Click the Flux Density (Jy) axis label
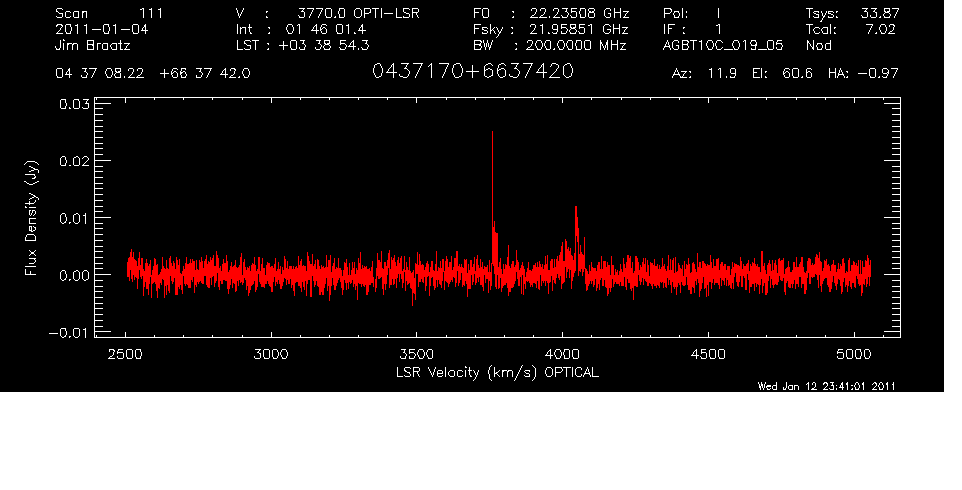The height and width of the screenshot is (490, 962). pos(32,219)
